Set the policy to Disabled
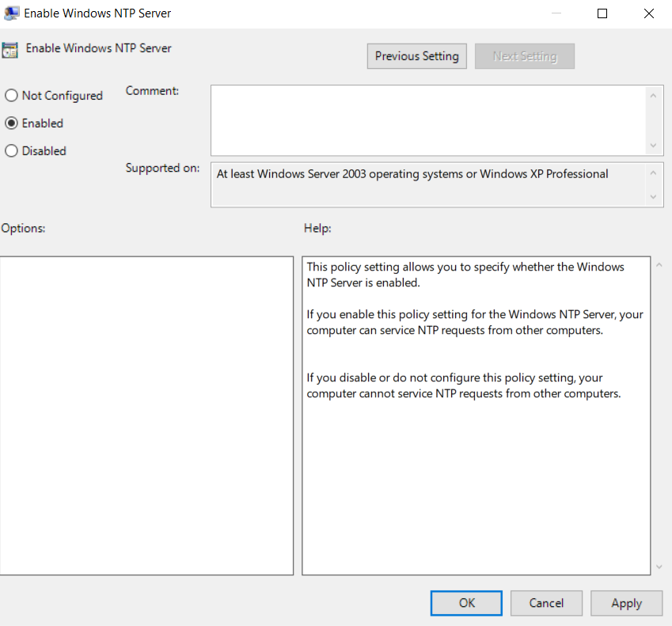Image resolution: width=672 pixels, height=626 pixels. tap(12, 151)
